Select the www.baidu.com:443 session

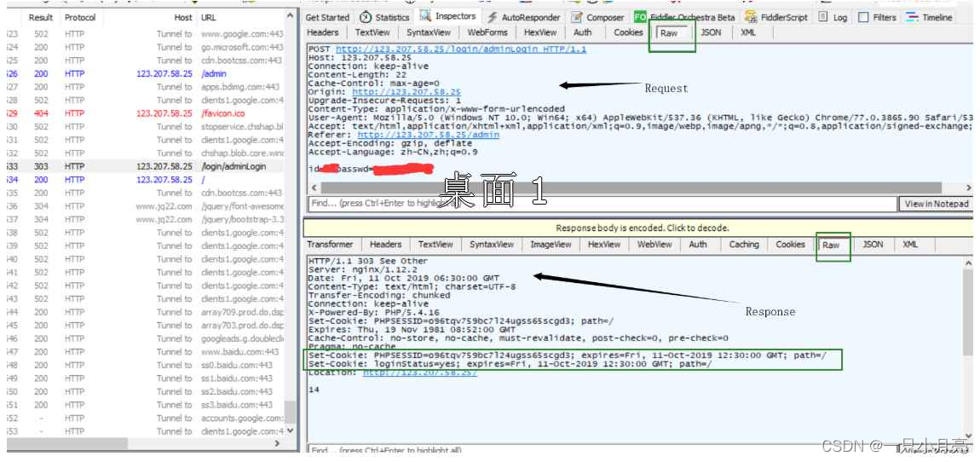point(146,351)
